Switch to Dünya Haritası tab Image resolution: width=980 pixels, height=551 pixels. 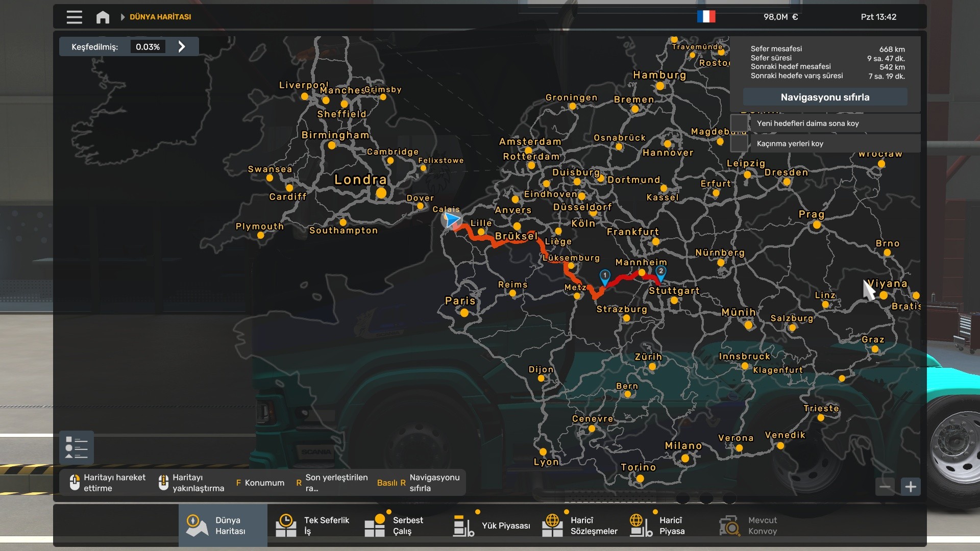coord(223,525)
